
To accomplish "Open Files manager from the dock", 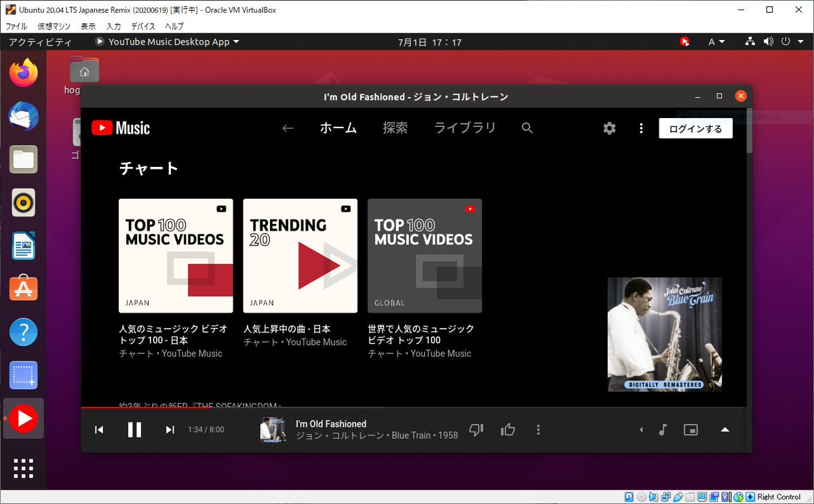I will tap(24, 160).
